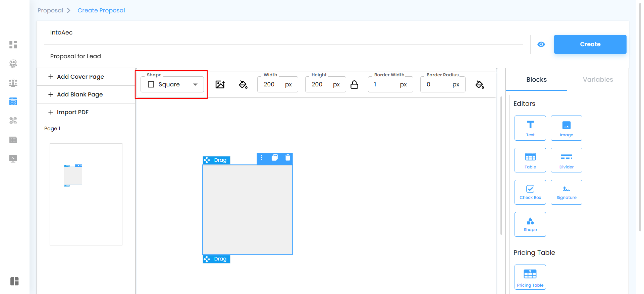644x294 pixels.
Task: Duplicate the selected shape with copy icon
Action: [275, 157]
